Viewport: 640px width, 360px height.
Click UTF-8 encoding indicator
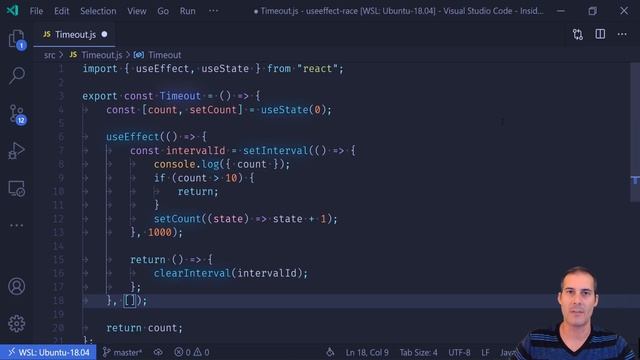click(459, 352)
